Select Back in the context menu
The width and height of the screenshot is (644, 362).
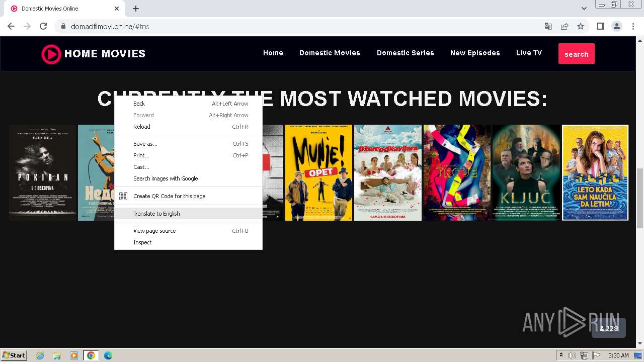tap(188, 104)
